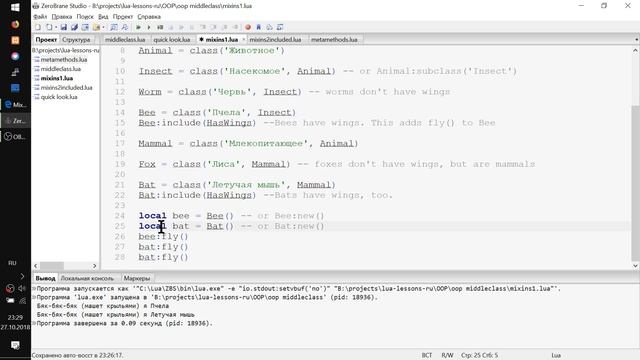Click the 'R/W' status bar indicator
The image size is (640, 360).
pyautogui.click(x=447, y=356)
